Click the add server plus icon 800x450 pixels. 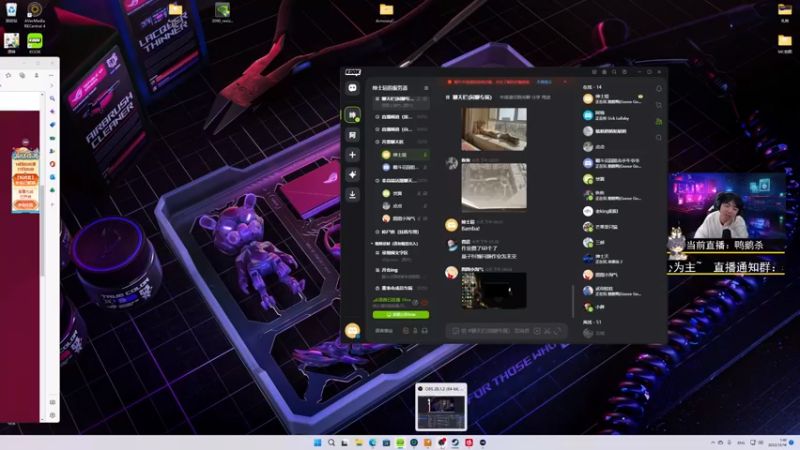pos(353,155)
